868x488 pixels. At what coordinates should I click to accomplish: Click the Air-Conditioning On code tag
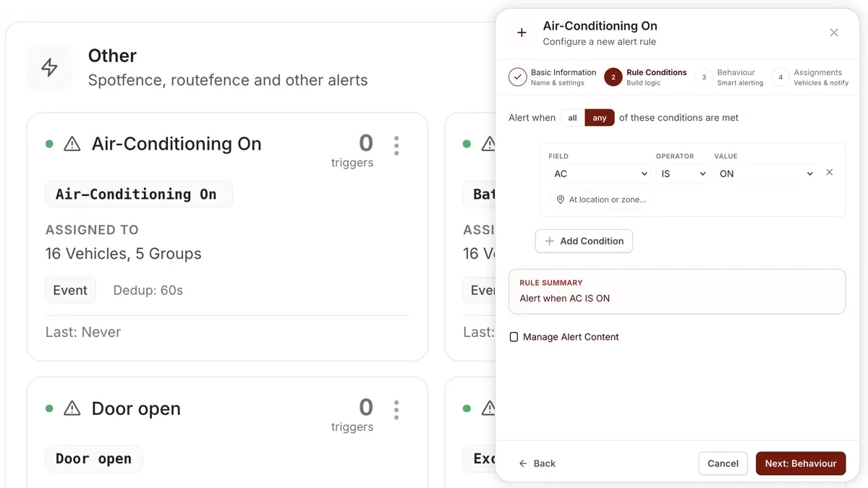click(139, 194)
